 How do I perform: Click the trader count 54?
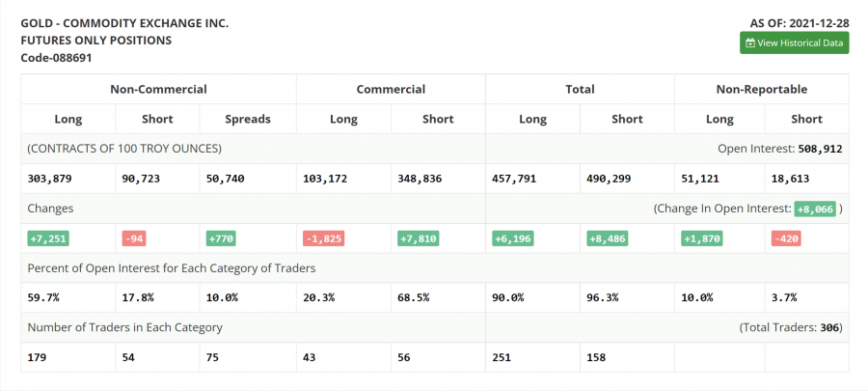tap(128, 357)
